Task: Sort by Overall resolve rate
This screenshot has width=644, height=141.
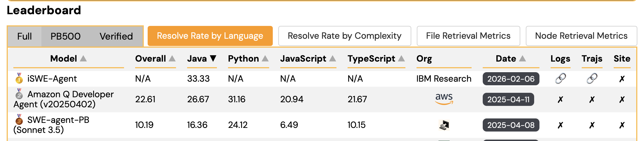Action: [x=172, y=59]
